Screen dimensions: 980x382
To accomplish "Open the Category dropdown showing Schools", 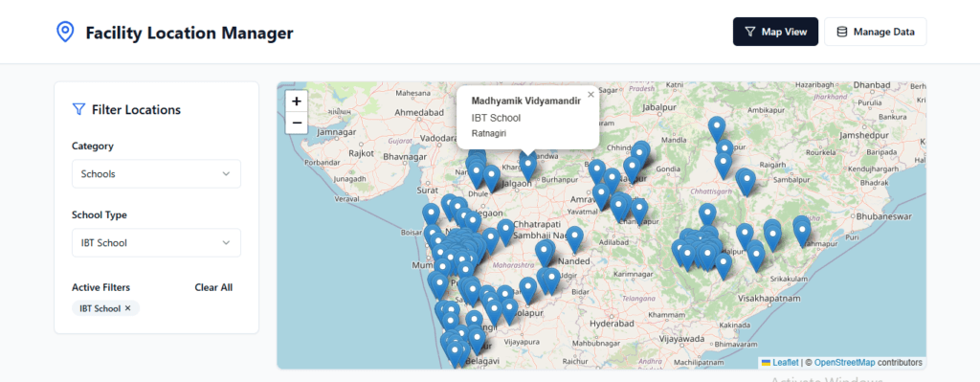I will click(156, 174).
